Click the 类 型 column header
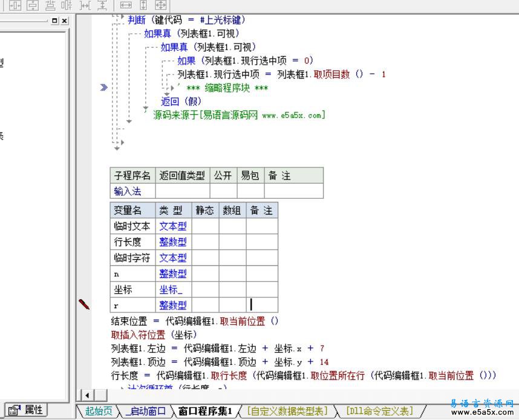The image size is (519, 420). (174, 210)
